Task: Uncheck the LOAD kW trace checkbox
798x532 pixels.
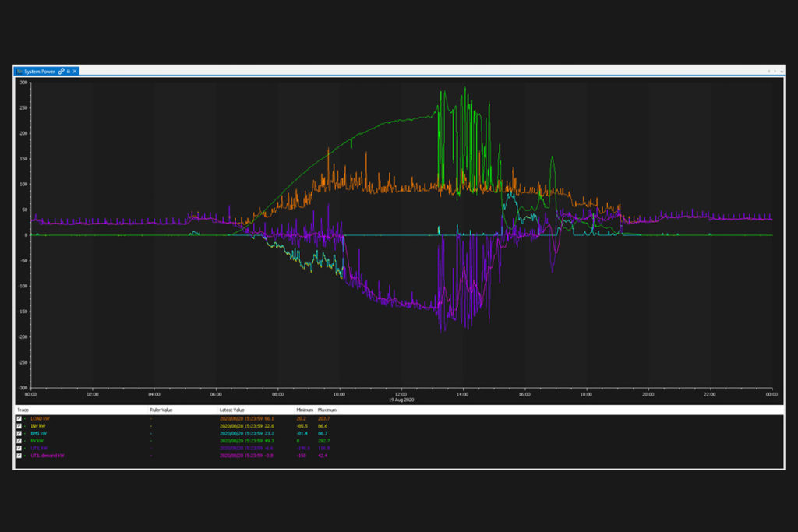Action: (x=19, y=418)
